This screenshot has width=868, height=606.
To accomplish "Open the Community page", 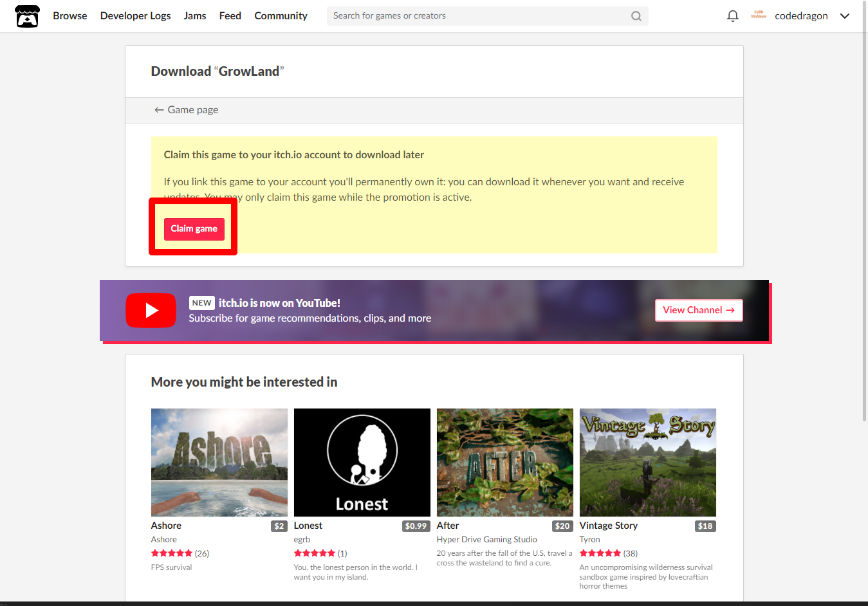I will (x=281, y=15).
